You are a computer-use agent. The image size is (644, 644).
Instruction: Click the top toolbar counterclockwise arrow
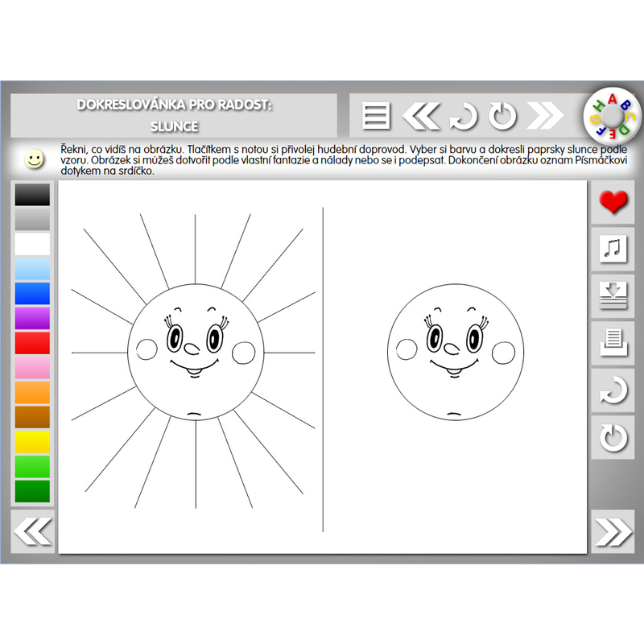pyautogui.click(x=464, y=117)
